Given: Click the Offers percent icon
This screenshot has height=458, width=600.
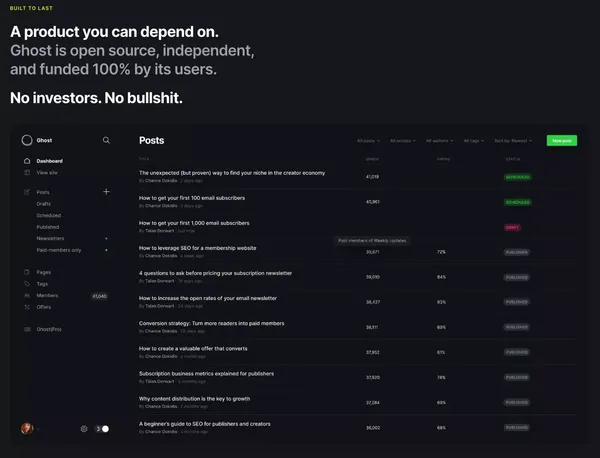Looking at the screenshot, I should [27, 307].
